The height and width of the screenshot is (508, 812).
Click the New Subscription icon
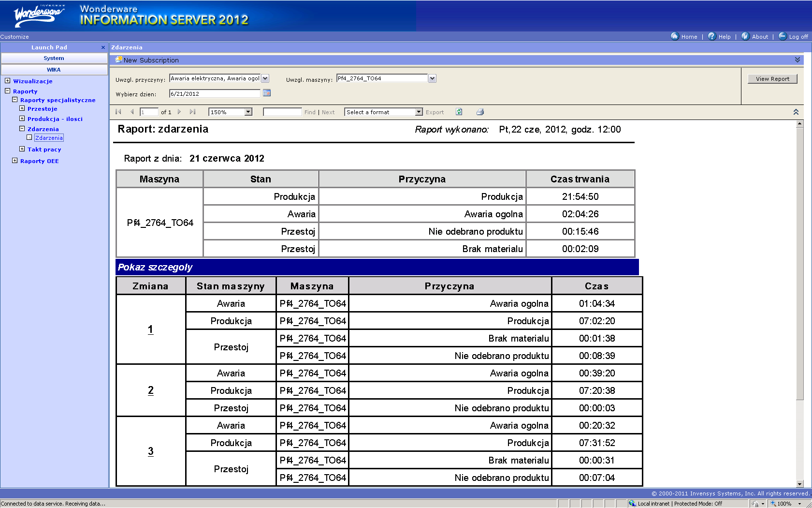click(118, 60)
